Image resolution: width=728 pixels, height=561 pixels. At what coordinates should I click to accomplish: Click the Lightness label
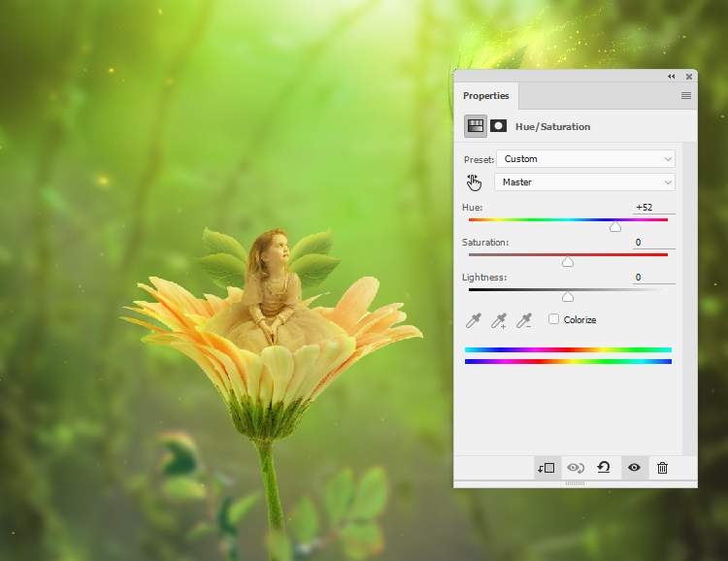coord(484,278)
